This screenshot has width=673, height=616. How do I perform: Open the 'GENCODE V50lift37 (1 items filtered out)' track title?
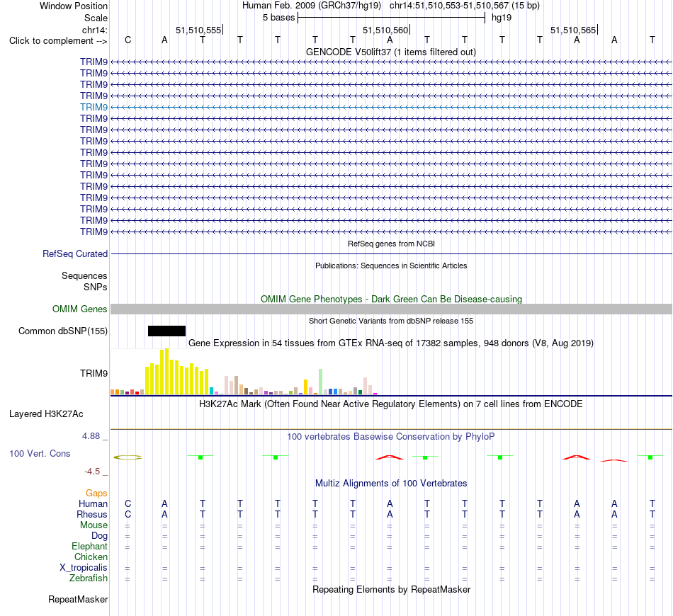390,52
